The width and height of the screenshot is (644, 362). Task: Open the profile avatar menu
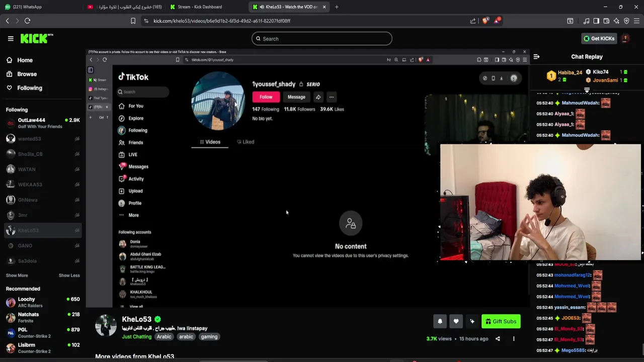625,38
